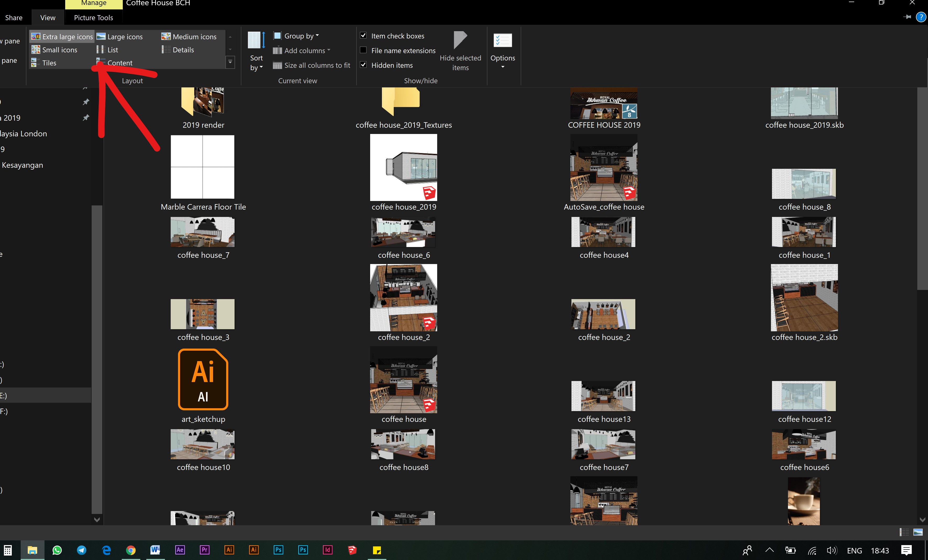The width and height of the screenshot is (928, 560).
Task: Open the View ribbon tab
Action: click(x=48, y=18)
